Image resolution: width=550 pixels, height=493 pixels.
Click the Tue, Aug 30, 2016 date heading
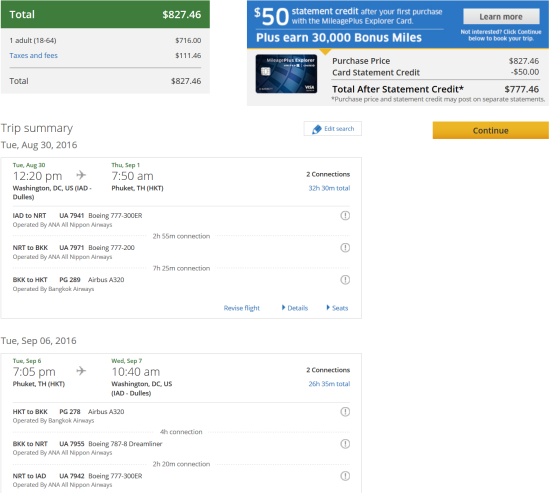pyautogui.click(x=39, y=145)
